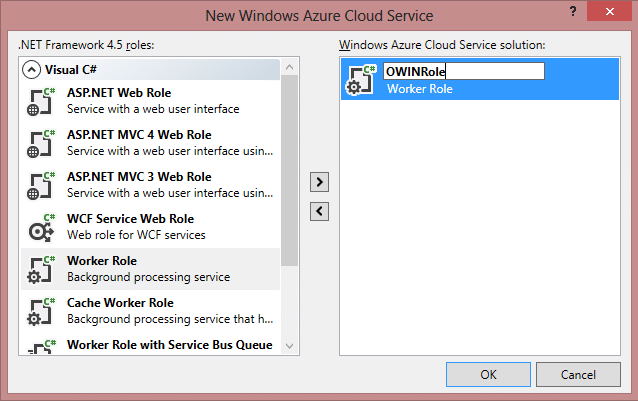Viewport: 638px width, 401px height.
Task: Click the ASP.NET MVC 4 Web Role icon
Action: pyautogui.click(x=40, y=144)
